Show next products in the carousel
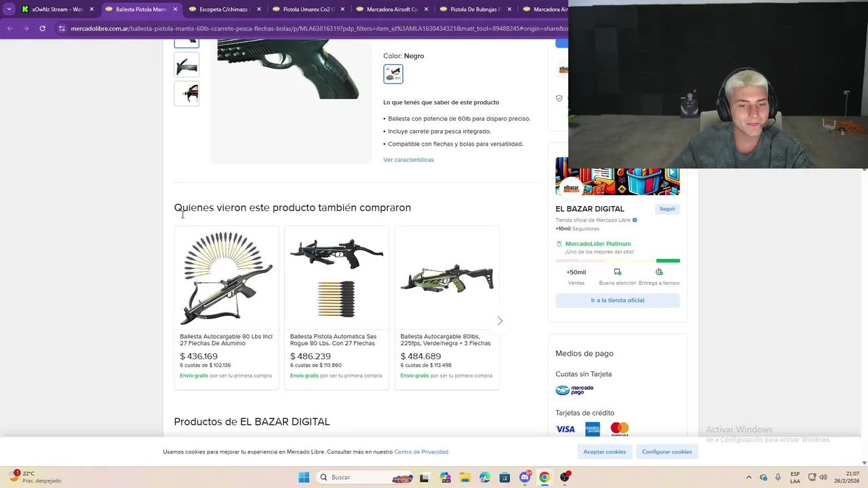The width and height of the screenshot is (868, 488). pyautogui.click(x=500, y=321)
